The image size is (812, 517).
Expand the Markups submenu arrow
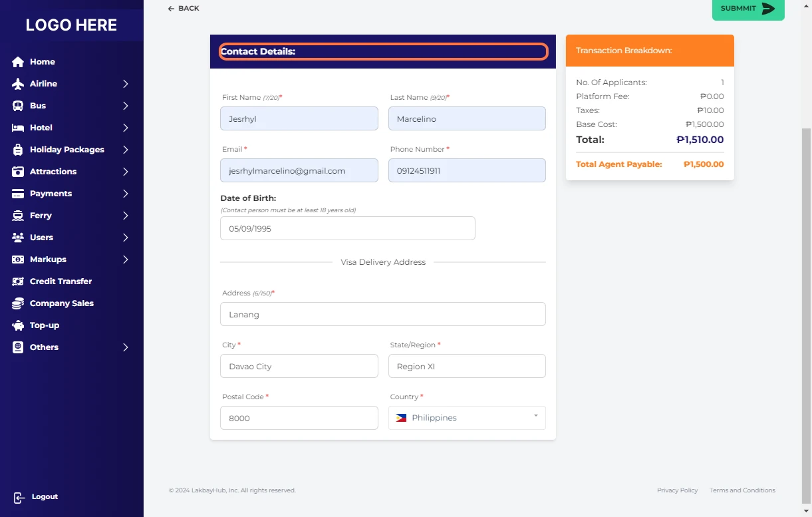point(125,259)
